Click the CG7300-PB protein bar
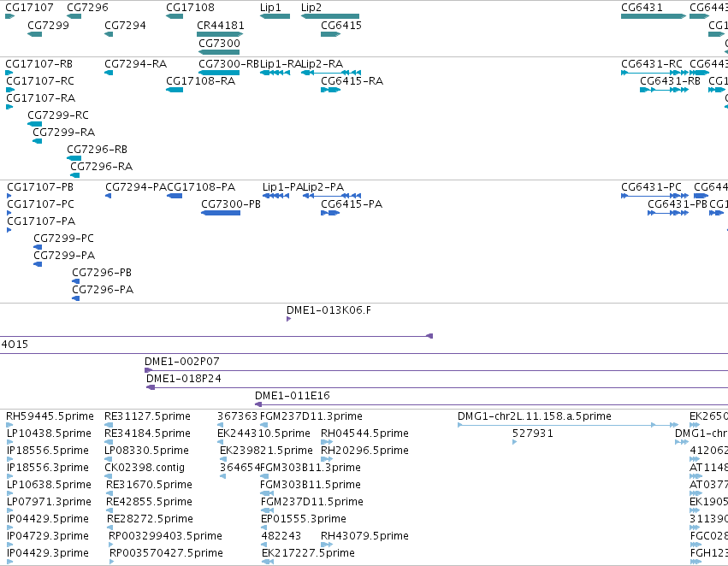The image size is (728, 566). click(221, 213)
